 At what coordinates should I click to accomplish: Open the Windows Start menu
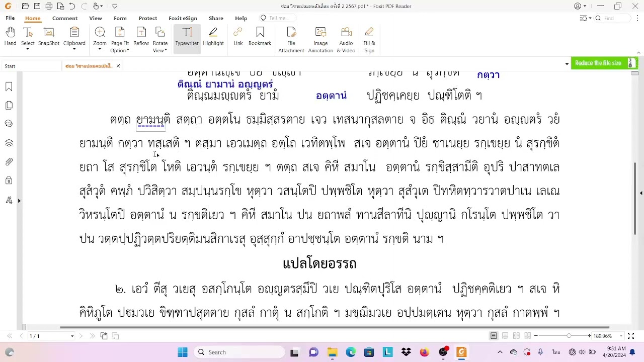click(182, 352)
